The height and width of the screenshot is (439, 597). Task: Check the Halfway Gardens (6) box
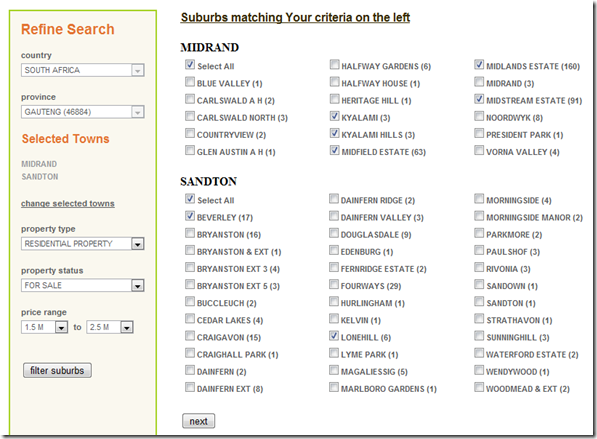coord(334,65)
